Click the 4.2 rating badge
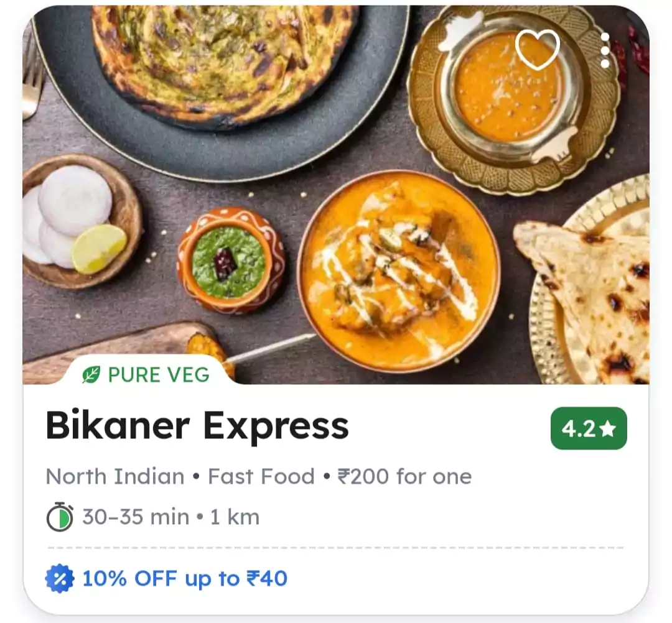 tap(589, 428)
